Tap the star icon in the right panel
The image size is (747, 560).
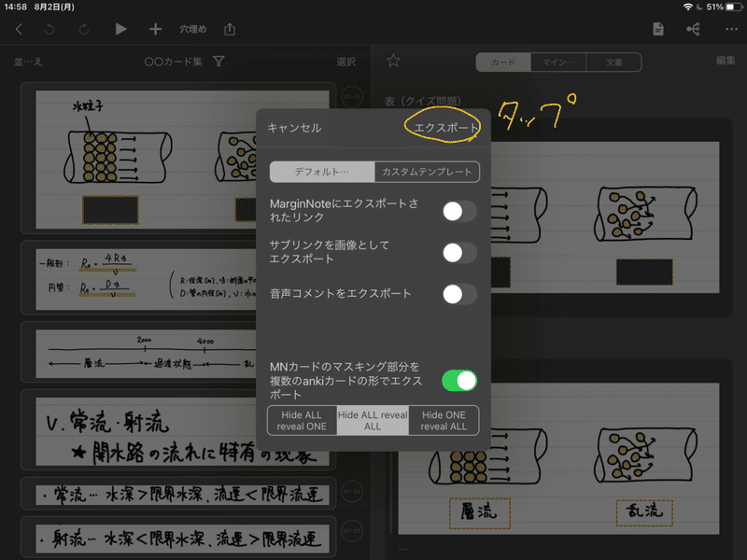393,61
